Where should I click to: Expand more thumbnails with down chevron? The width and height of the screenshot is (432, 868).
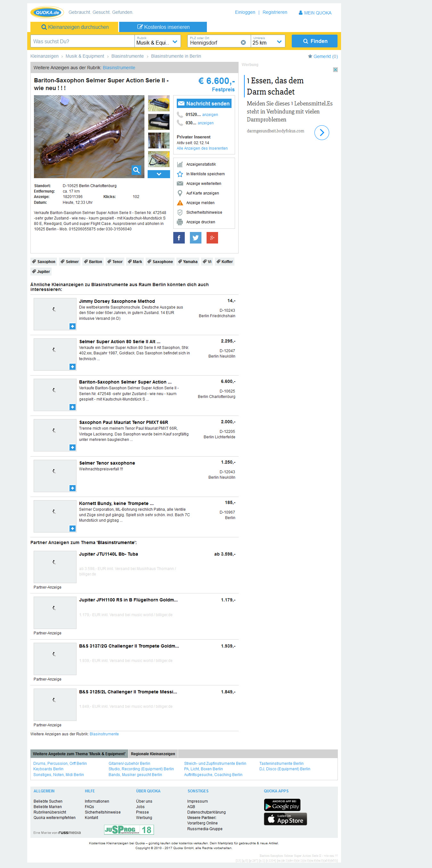(x=159, y=174)
